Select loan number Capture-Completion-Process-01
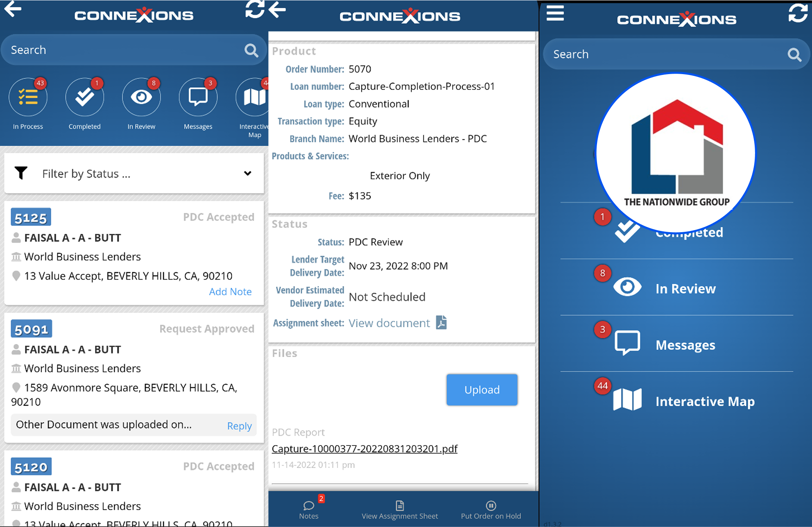The height and width of the screenshot is (527, 812). coord(422,86)
